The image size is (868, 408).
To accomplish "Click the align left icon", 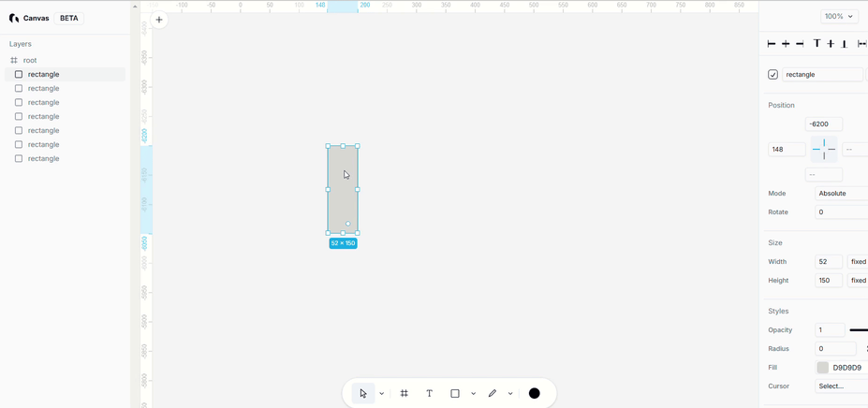I will pos(772,44).
